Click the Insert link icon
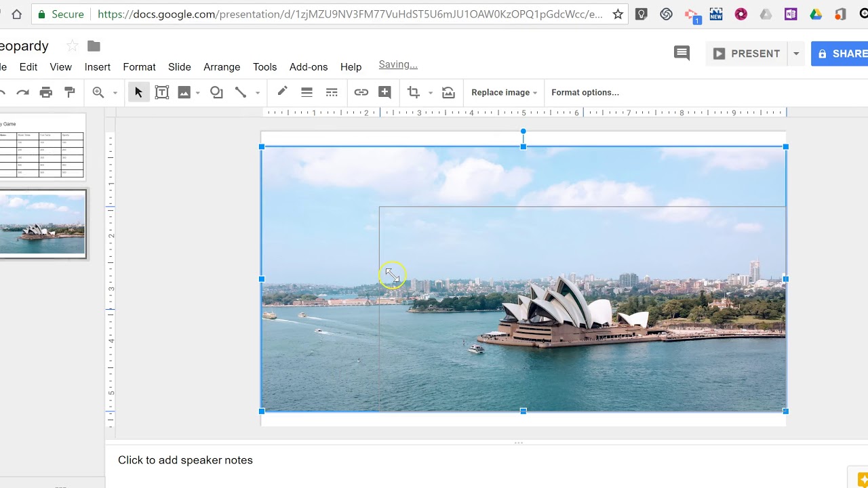Screen dimensions: 868x488 361,92
